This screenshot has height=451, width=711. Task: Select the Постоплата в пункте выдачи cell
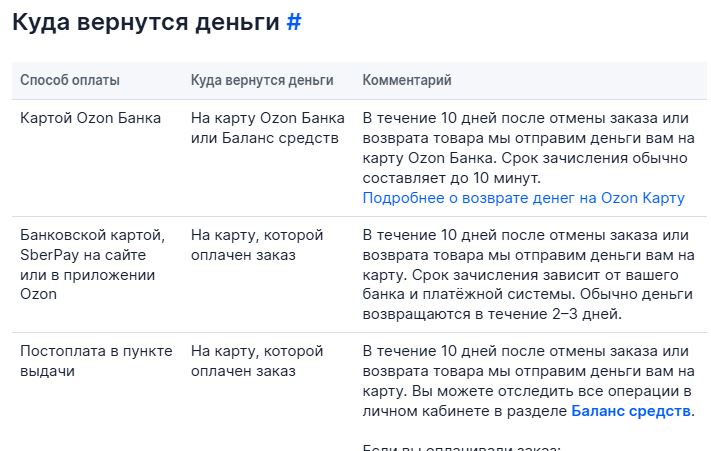[96, 361]
